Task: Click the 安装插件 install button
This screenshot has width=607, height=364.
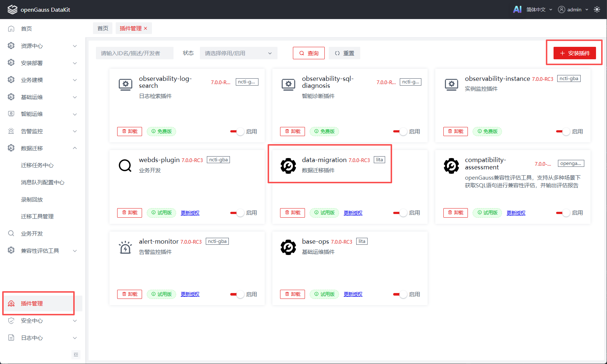Action: pyautogui.click(x=575, y=53)
